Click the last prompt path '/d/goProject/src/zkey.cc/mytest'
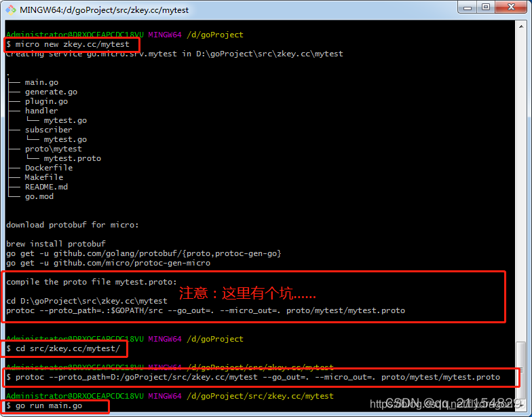The height and width of the screenshot is (417, 532). click(x=260, y=396)
